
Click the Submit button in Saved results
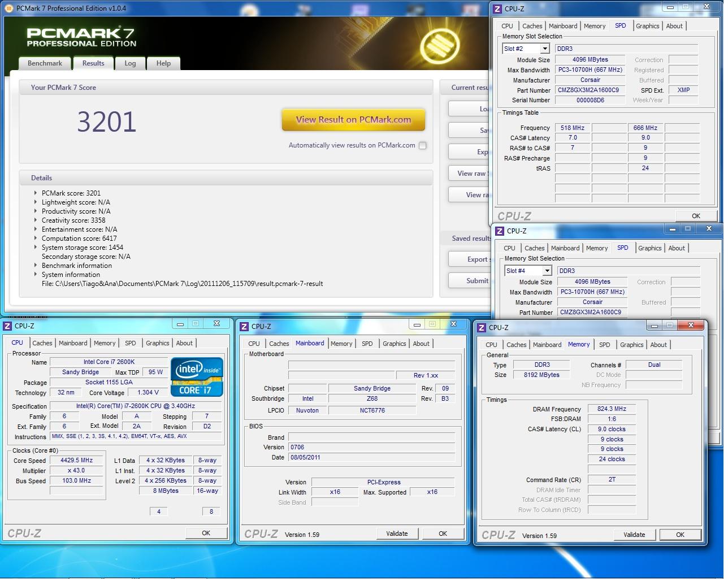[470, 281]
